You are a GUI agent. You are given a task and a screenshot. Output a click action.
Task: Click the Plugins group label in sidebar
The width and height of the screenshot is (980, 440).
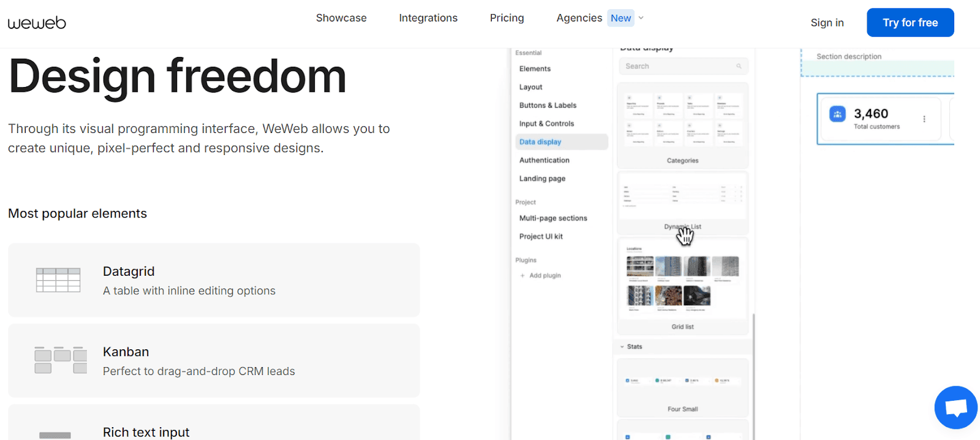click(526, 260)
